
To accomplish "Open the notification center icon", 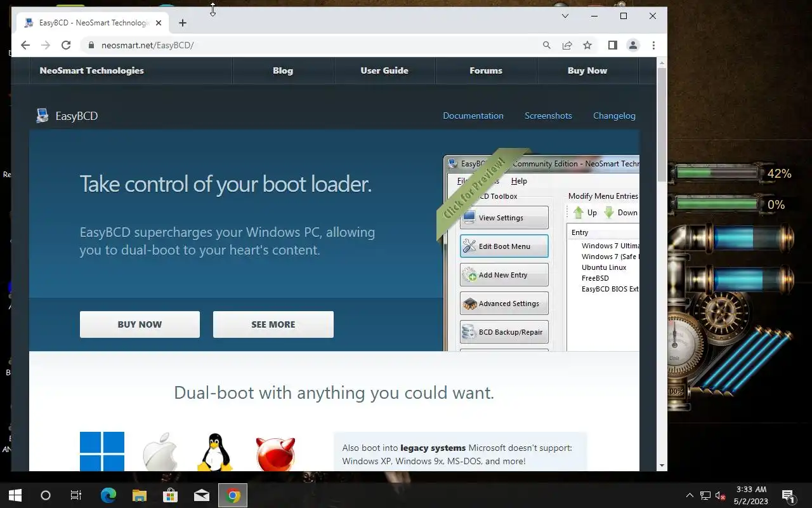I will [789, 495].
